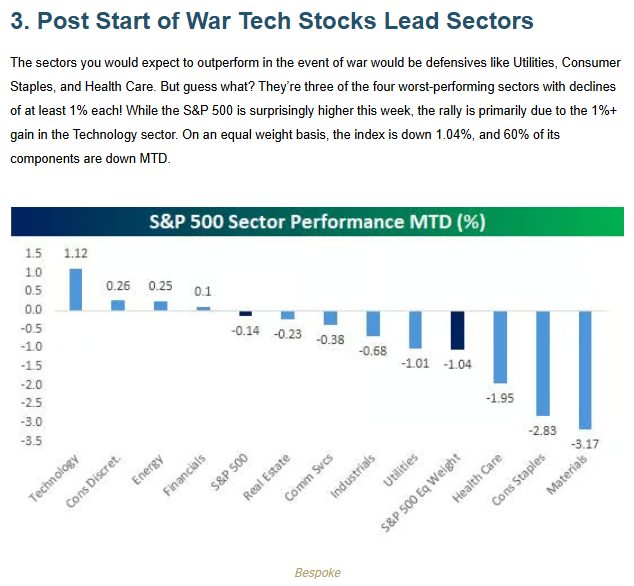The image size is (634, 586).
Task: Click the Cons Staples bar
Action: (x=543, y=362)
